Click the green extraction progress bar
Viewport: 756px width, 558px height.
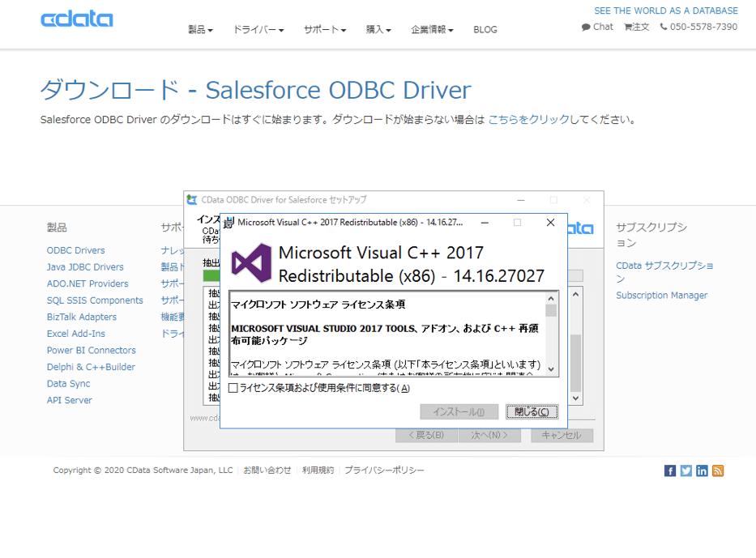211,275
